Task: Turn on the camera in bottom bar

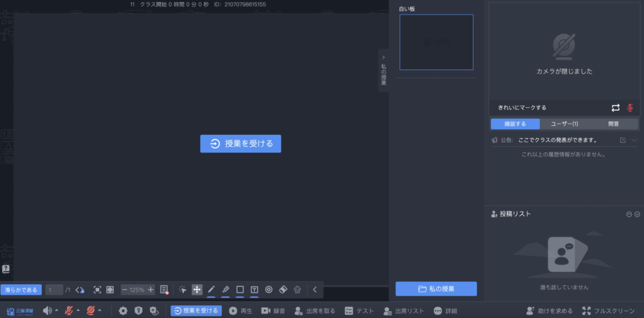Action: pos(91,311)
